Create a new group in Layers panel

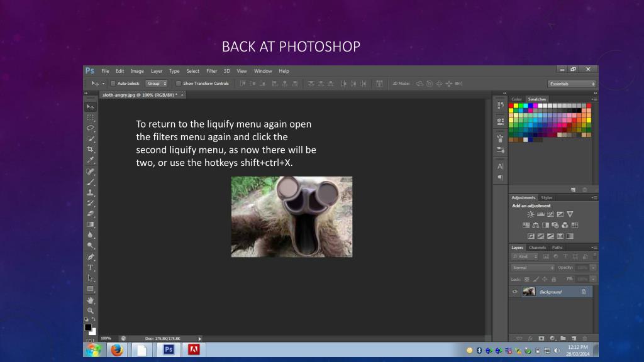click(x=563, y=339)
